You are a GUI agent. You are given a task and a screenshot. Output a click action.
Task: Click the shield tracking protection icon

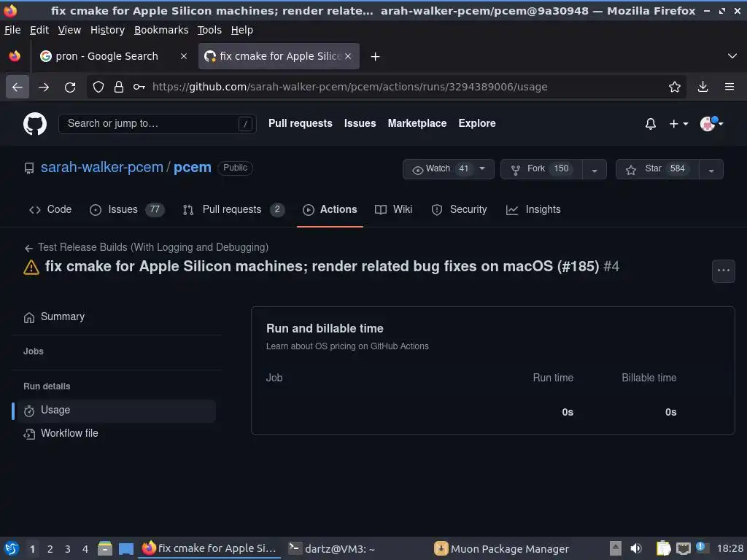point(98,87)
